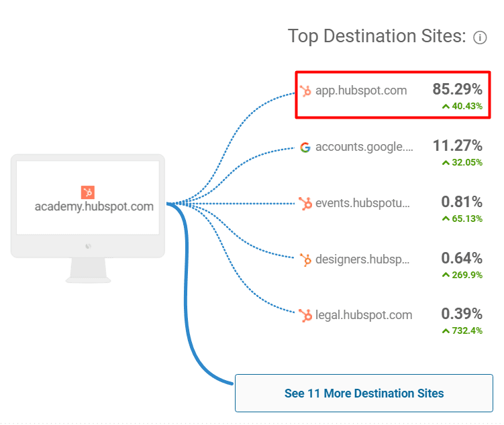Click the 0.64% share value
504x425 pixels.
click(x=462, y=258)
